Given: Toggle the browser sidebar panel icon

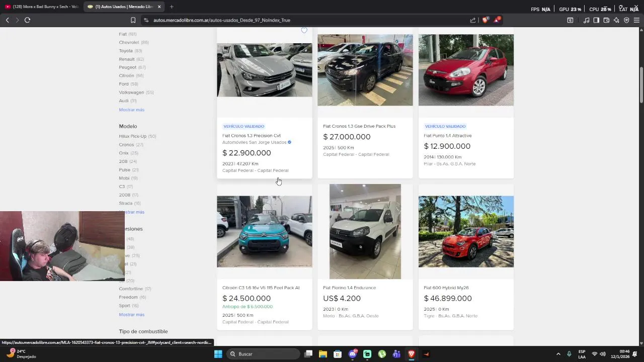Looking at the screenshot, I should point(596,20).
